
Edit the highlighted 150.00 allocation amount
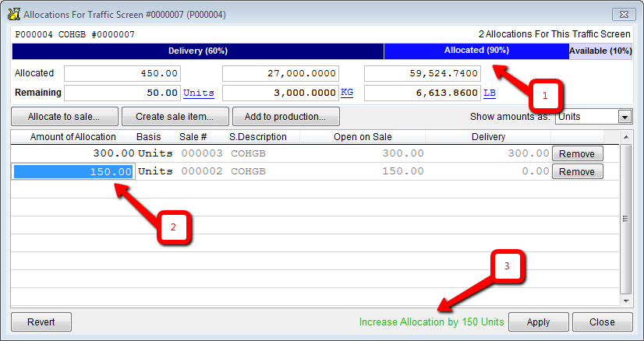[x=73, y=171]
